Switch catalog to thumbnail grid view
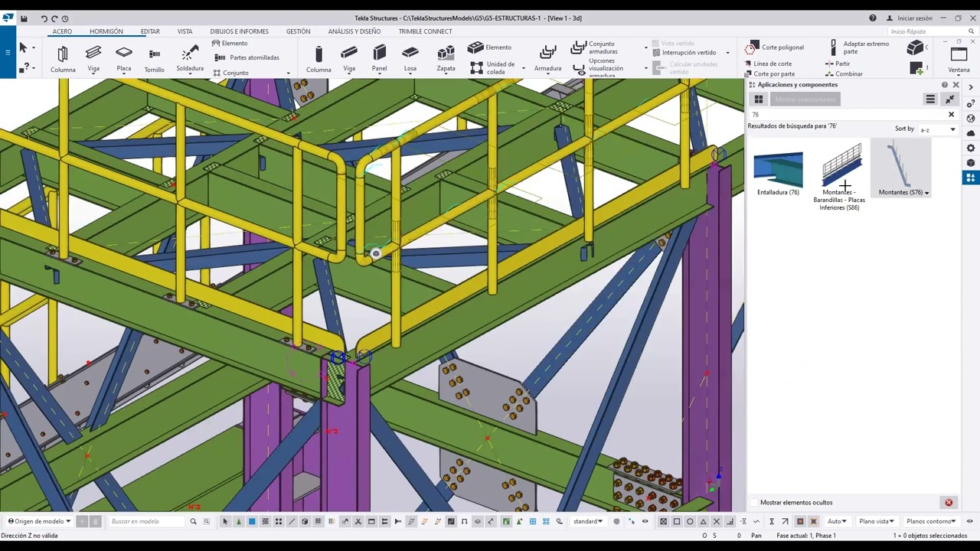This screenshot has height=551, width=980. (759, 99)
